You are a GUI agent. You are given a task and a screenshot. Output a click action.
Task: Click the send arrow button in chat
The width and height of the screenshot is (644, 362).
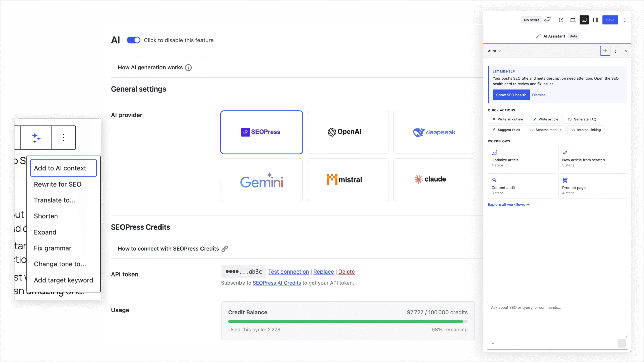(622, 343)
